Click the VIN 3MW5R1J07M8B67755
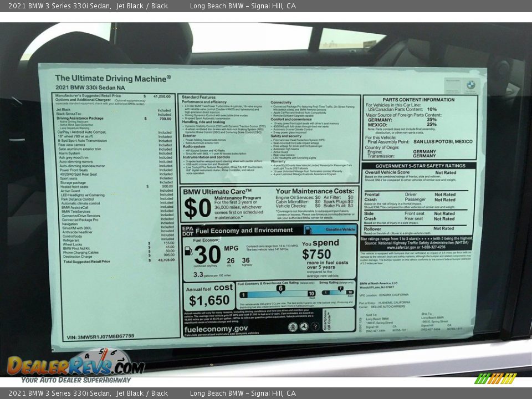 [x=100, y=336]
